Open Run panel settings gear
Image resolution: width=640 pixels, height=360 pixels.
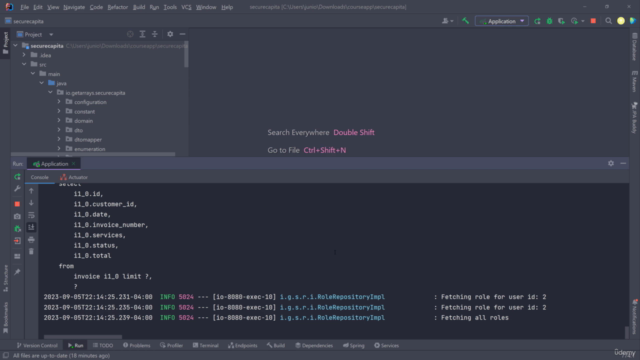[x=611, y=163]
